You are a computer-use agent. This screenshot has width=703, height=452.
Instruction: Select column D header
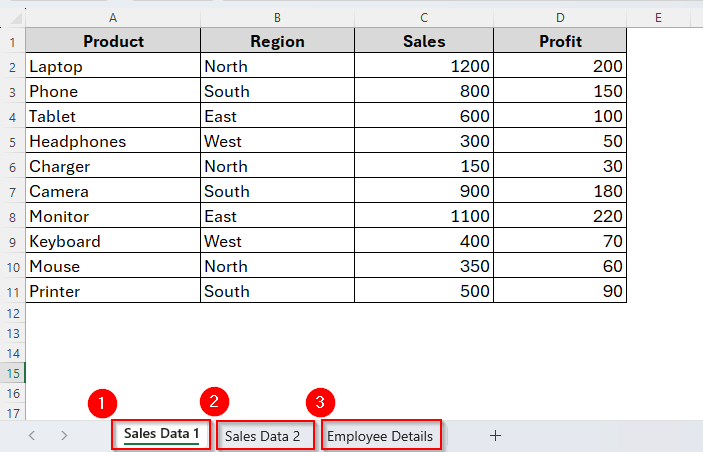point(560,18)
